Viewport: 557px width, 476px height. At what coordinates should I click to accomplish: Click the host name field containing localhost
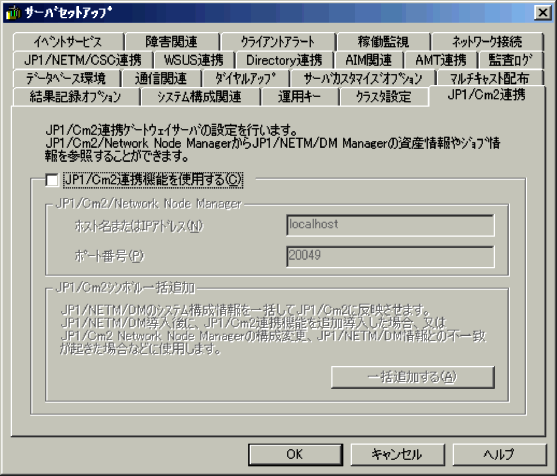click(x=390, y=225)
